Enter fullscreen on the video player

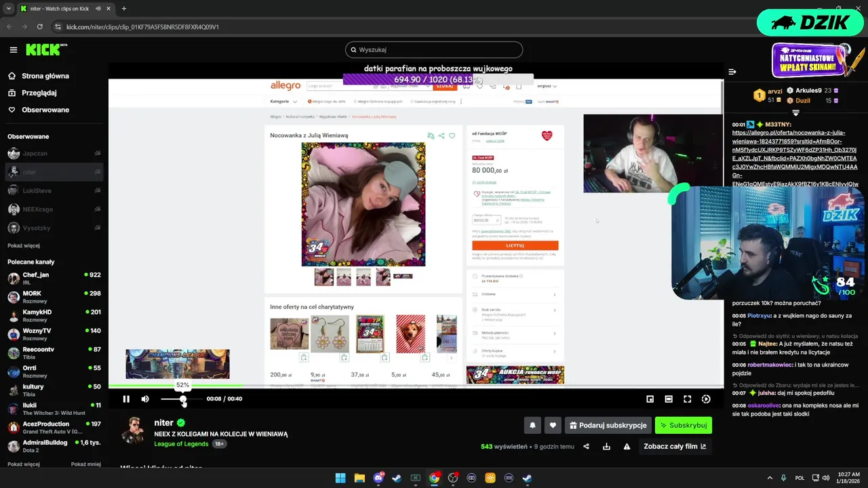[x=687, y=399]
